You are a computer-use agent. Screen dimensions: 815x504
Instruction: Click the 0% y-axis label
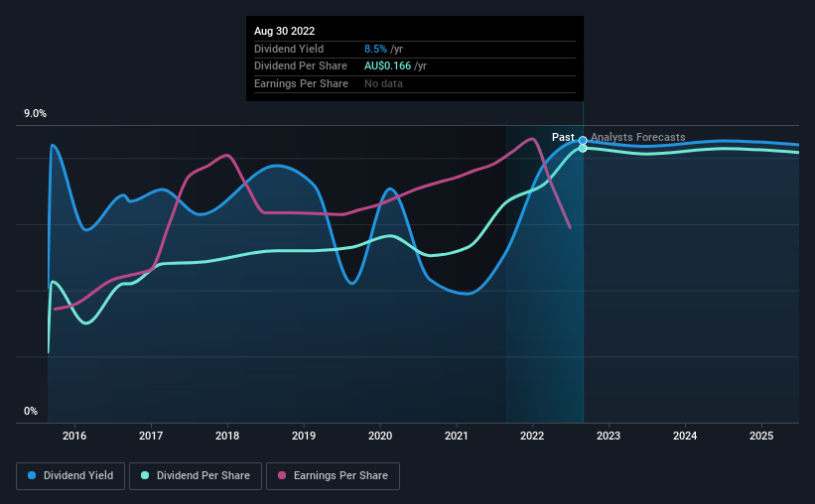tap(31, 411)
